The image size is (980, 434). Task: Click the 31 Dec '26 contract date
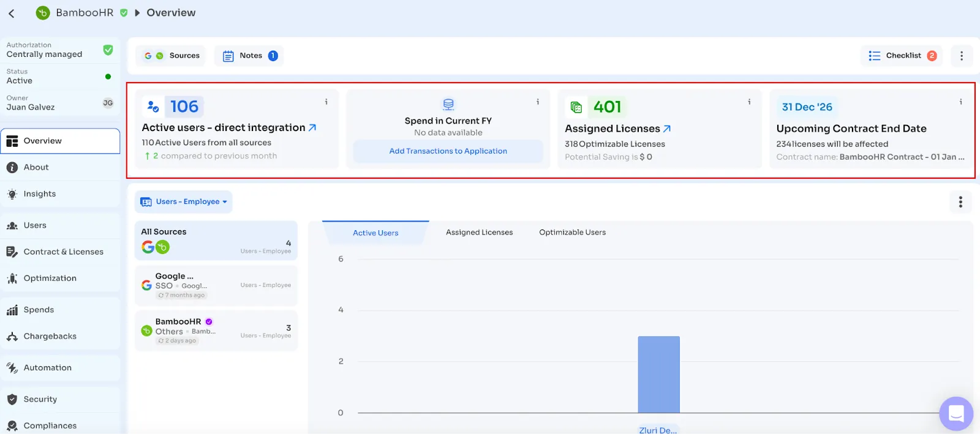click(807, 107)
